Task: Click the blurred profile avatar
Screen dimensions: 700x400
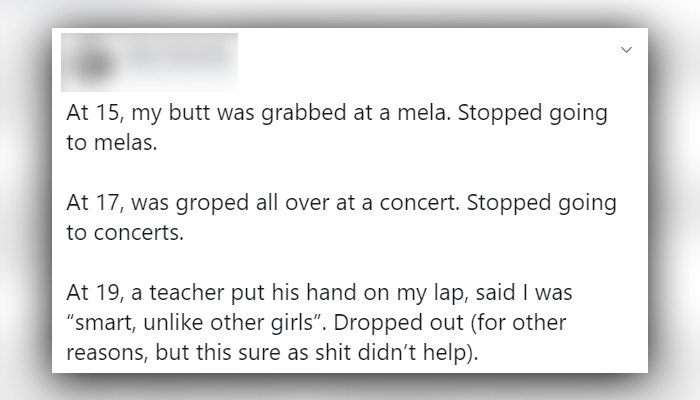Action: coord(93,63)
